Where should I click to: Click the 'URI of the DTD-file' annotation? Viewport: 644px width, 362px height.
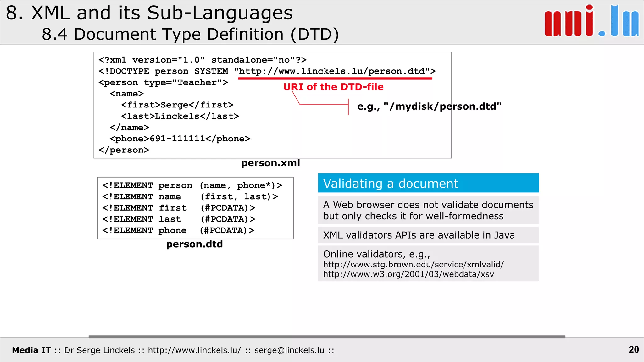tap(333, 87)
